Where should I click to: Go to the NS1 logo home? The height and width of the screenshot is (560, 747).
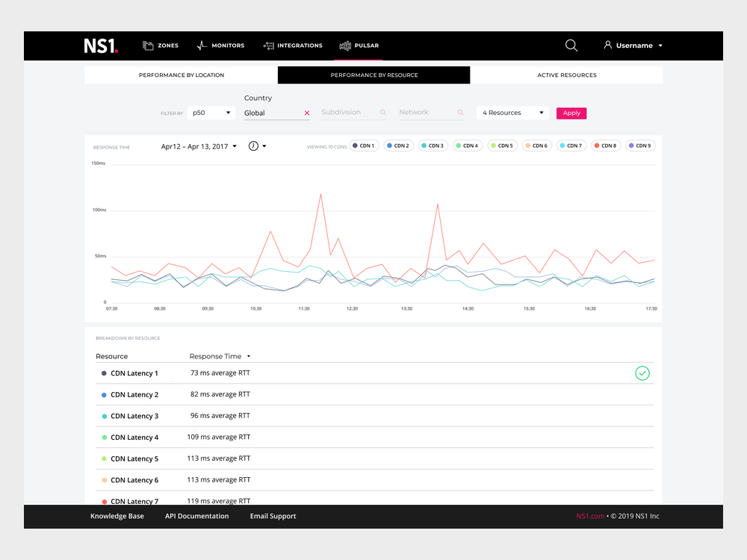(x=101, y=46)
